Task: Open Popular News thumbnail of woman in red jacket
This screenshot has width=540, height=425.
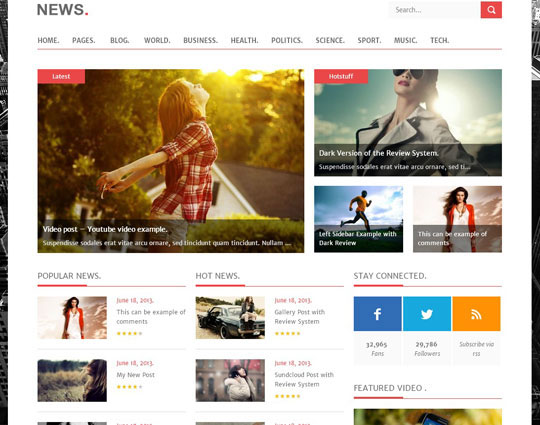Action: [72, 318]
